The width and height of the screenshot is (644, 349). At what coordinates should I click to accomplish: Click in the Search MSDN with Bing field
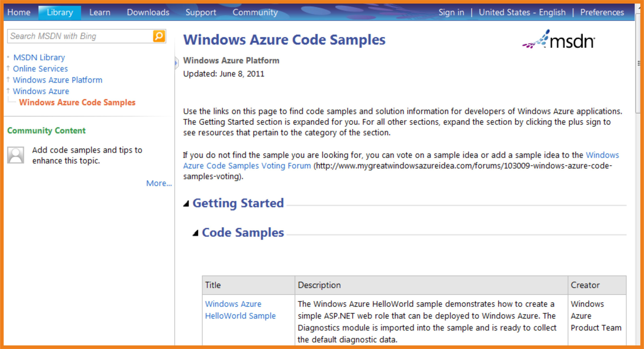80,36
